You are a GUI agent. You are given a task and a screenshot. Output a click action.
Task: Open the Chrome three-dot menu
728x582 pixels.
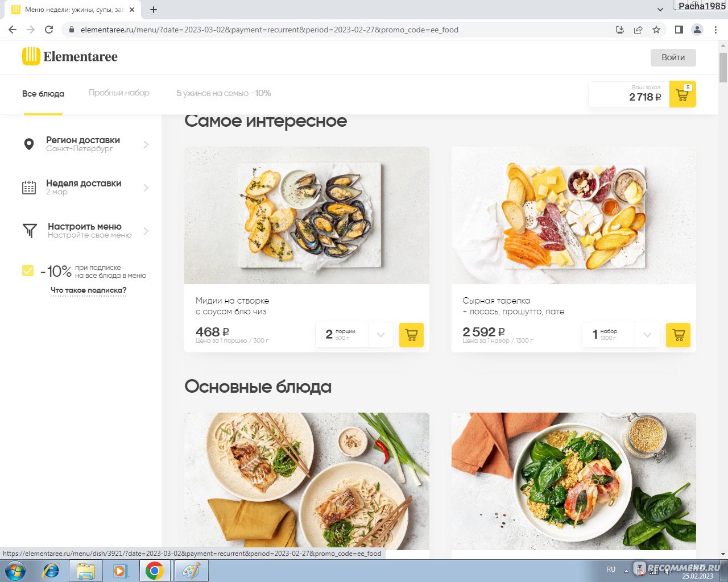[x=715, y=30]
